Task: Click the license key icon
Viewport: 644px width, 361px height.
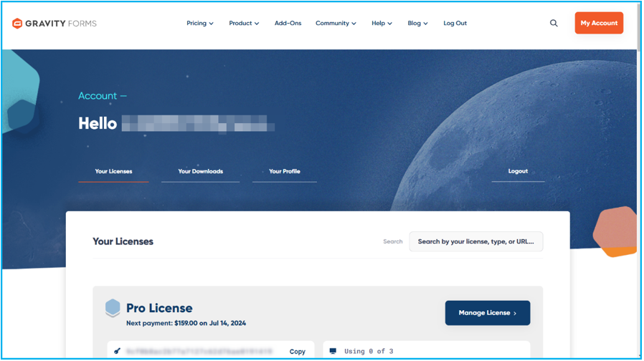Action: pyautogui.click(x=118, y=351)
